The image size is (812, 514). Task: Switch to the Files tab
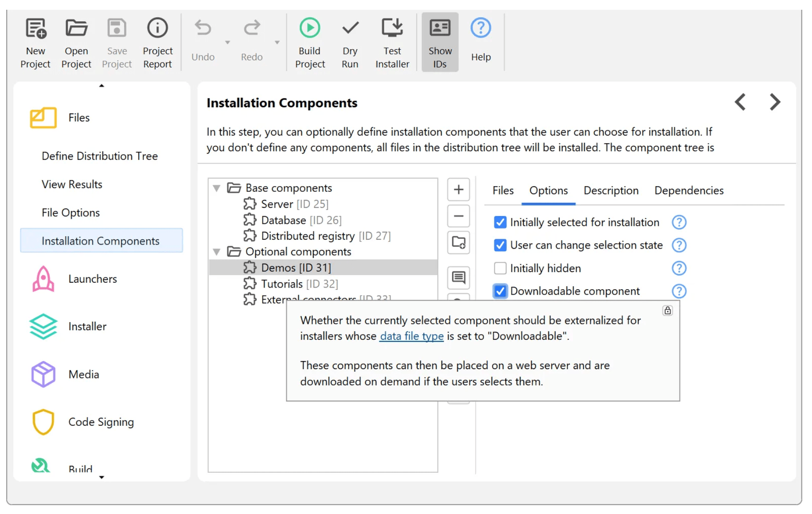[503, 191]
